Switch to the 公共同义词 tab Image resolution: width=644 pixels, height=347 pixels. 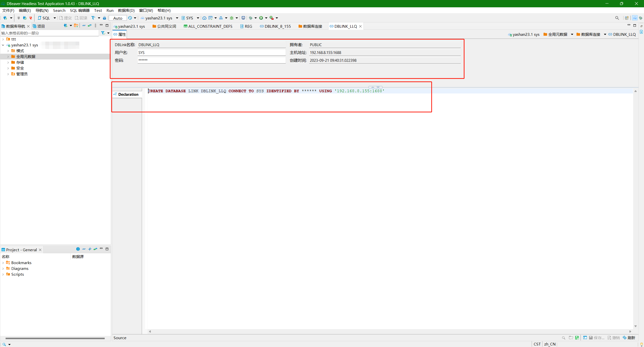point(164,26)
